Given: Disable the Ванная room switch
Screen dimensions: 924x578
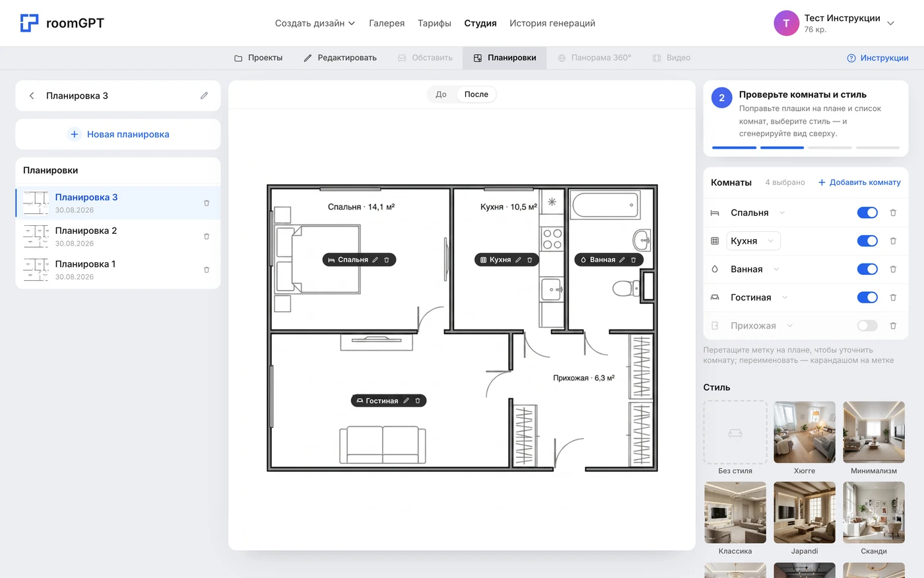Looking at the screenshot, I should [x=867, y=270].
